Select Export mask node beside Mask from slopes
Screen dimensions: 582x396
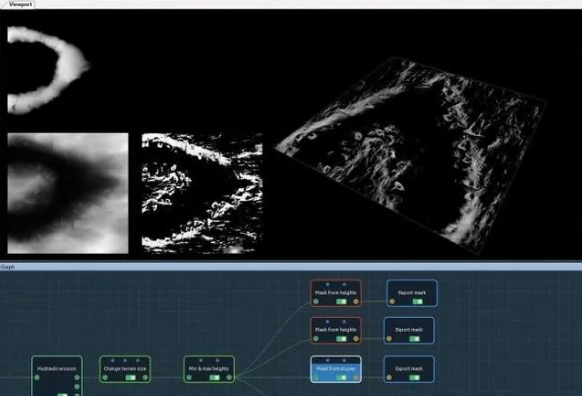pyautogui.click(x=409, y=369)
